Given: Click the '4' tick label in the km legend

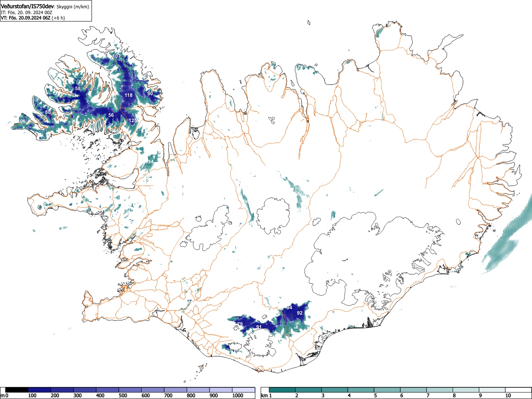Looking at the screenshot, I should pyautogui.click(x=349, y=396).
